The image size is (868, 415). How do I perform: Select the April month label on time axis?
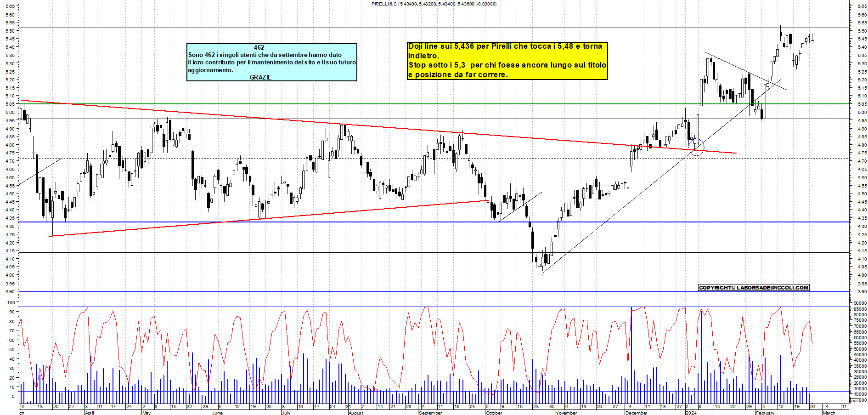90,413
